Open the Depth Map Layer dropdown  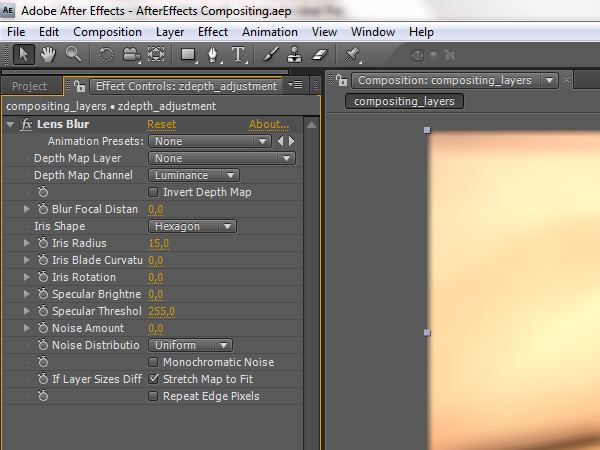(x=222, y=158)
